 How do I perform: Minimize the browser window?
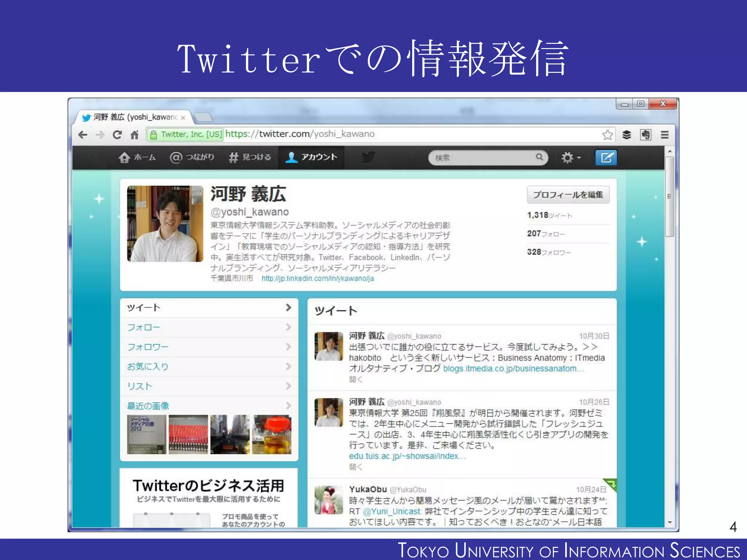pyautogui.click(x=625, y=104)
